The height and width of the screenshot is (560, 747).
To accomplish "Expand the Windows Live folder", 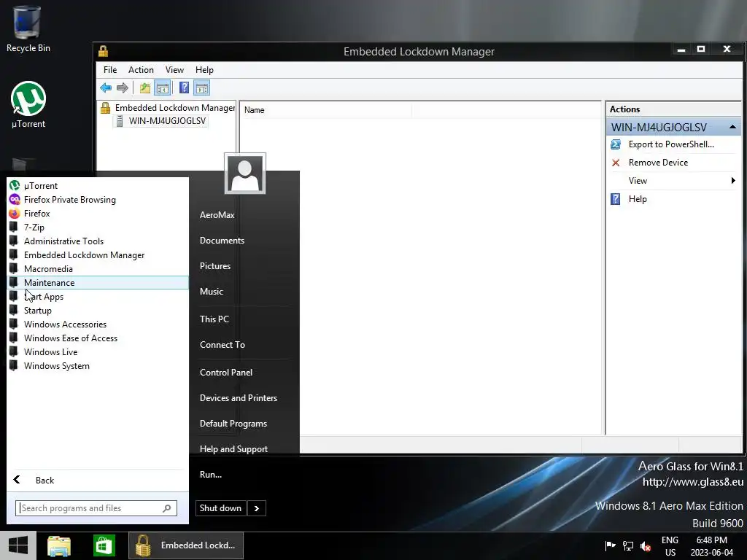I will [x=98, y=352].
